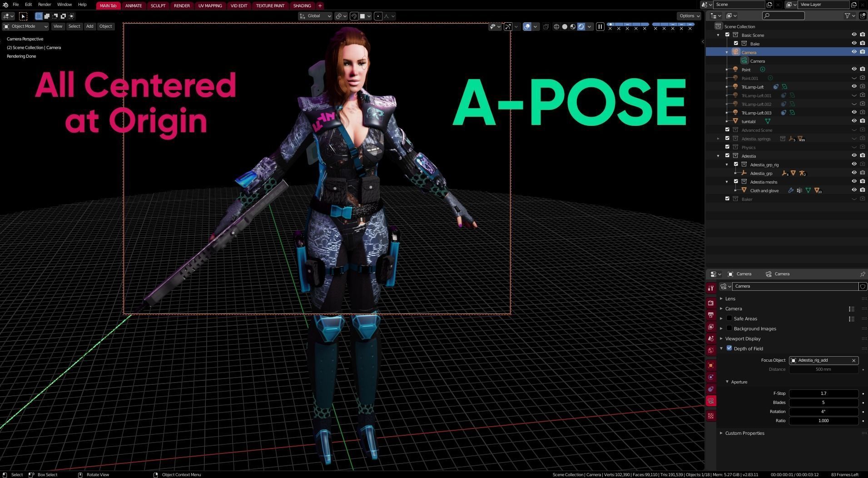Screen dimensions: 868x478
Task: Hide the Point light in viewport
Action: pyautogui.click(x=854, y=69)
